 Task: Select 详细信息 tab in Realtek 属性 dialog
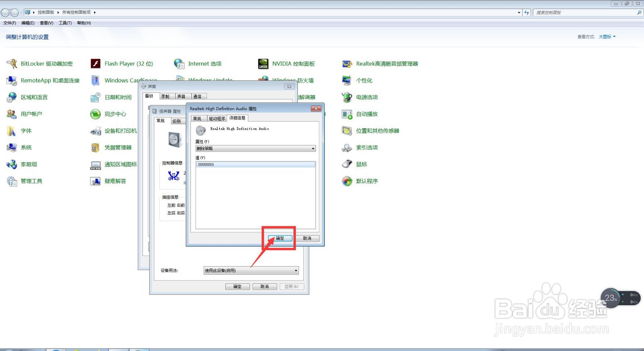237,118
